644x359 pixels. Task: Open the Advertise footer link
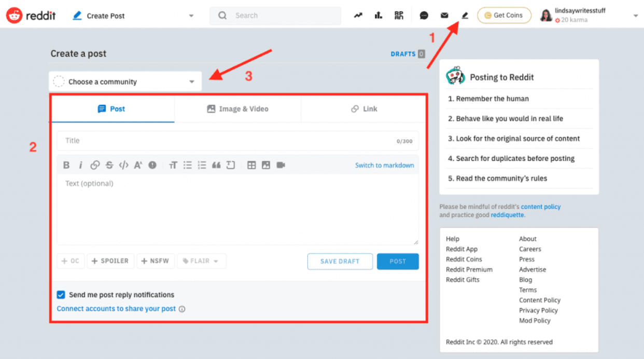[x=533, y=269]
